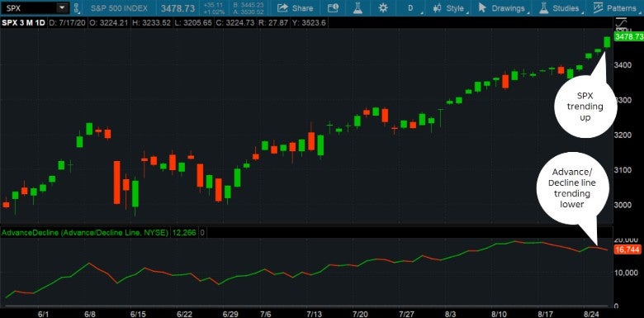
Task: Click the 8/24 date axis label
Action: coord(592,314)
